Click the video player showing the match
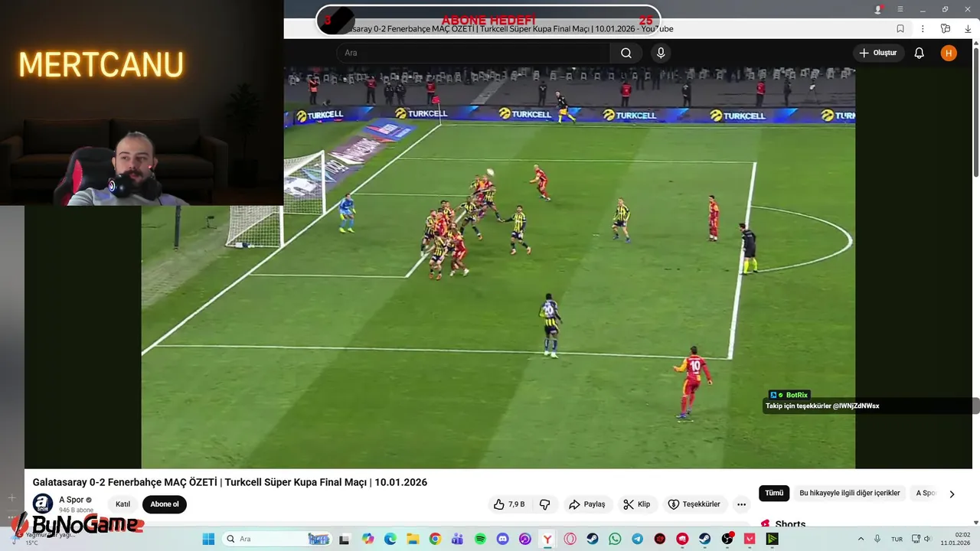 (498, 268)
